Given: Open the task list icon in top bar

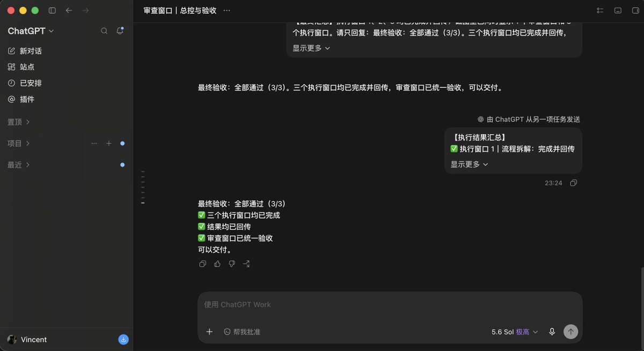Looking at the screenshot, I should [x=600, y=10].
